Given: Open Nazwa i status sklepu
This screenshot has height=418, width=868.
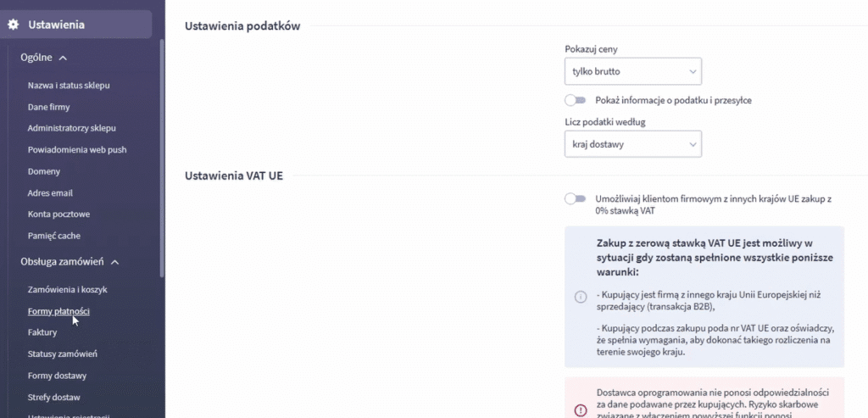Looking at the screenshot, I should point(69,86).
